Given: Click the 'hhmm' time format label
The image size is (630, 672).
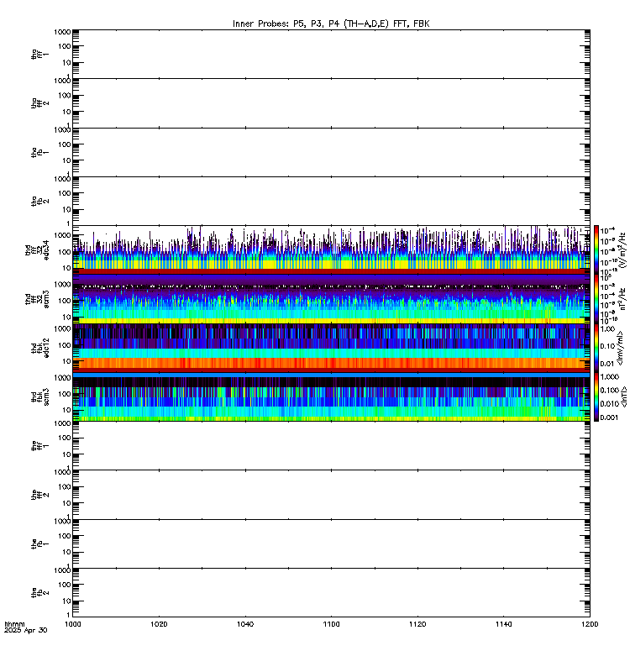Looking at the screenshot, I should tap(14, 624).
